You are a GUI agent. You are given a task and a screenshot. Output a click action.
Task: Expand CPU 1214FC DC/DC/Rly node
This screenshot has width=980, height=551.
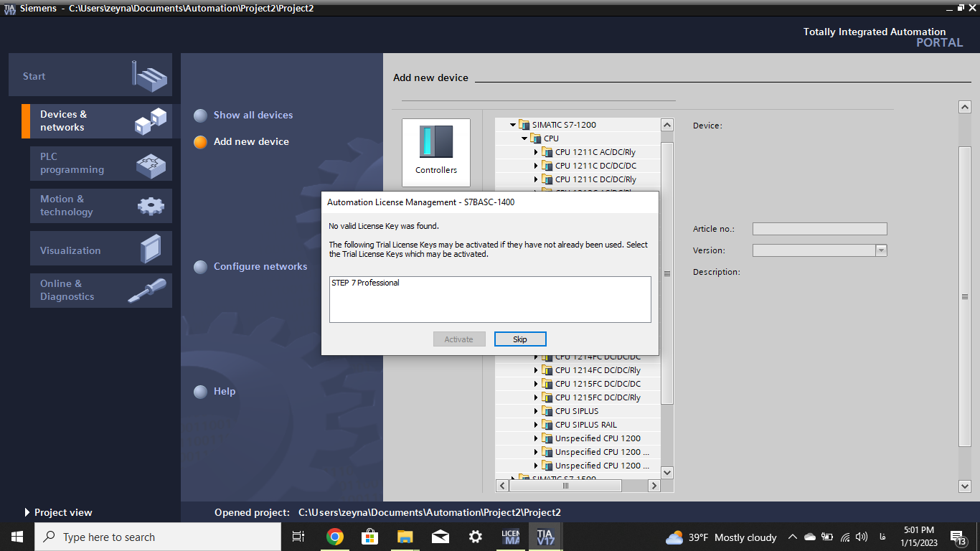(x=536, y=370)
